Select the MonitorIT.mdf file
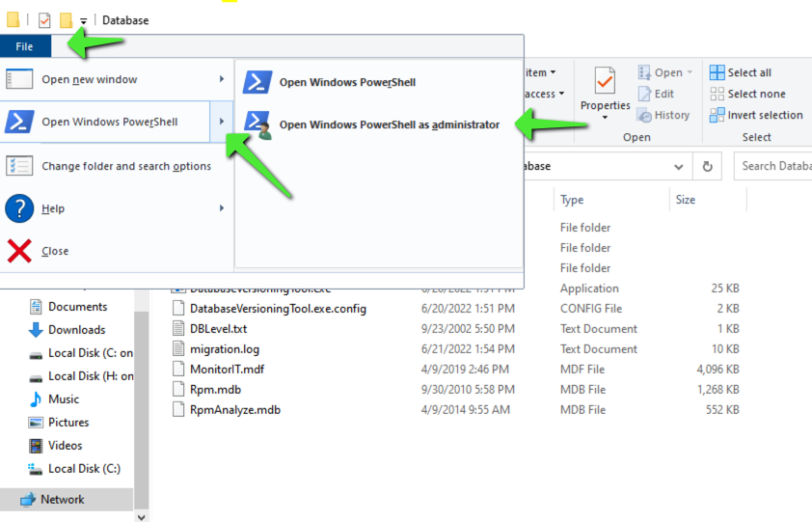The width and height of the screenshot is (812, 522). [x=227, y=370]
